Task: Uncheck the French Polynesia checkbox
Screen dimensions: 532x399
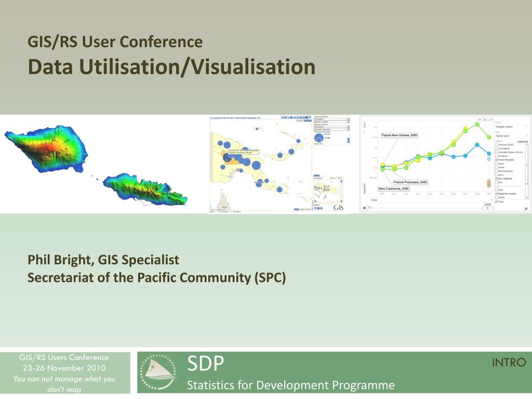Action: [497, 159]
